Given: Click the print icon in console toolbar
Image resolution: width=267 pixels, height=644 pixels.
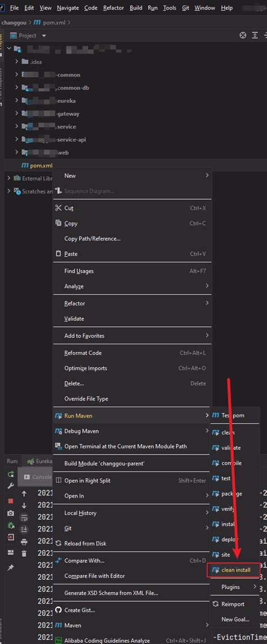Looking at the screenshot, I should click(24, 542).
